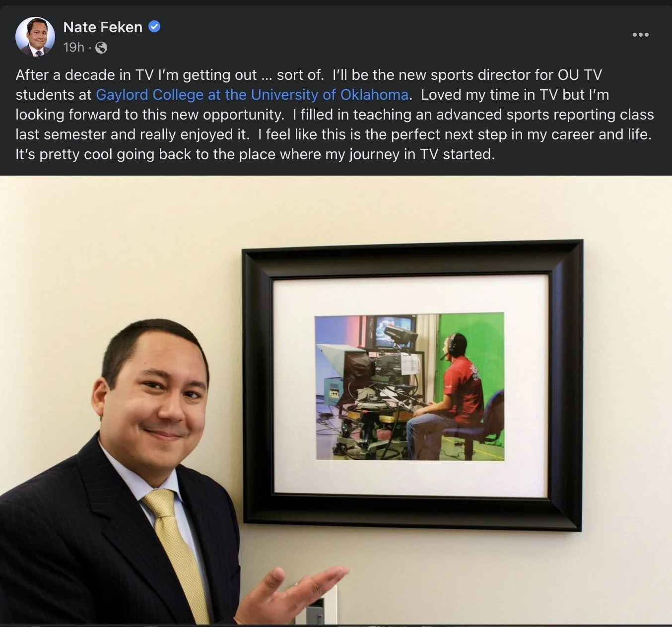Click the globe public audience icon
This screenshot has width=672, height=627.
101,48
